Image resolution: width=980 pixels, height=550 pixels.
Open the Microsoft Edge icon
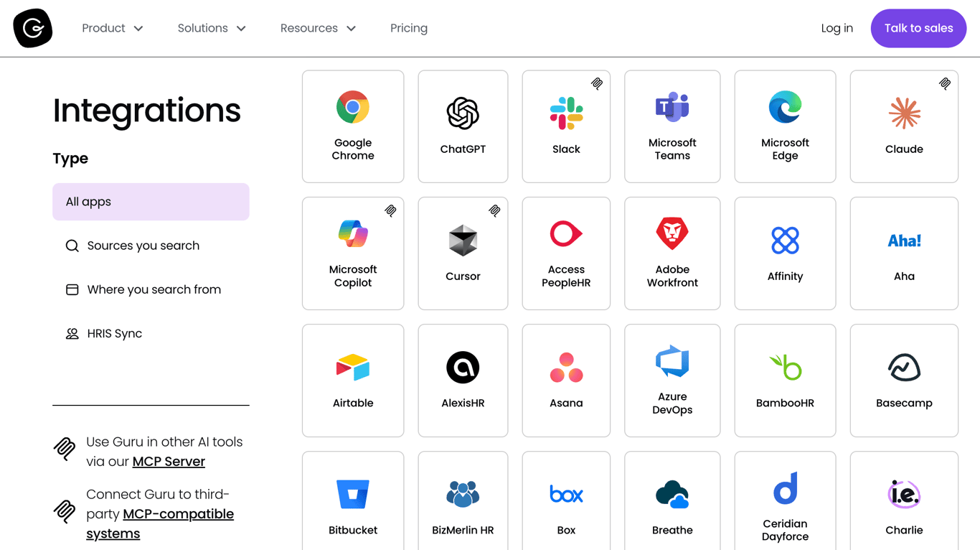785,108
